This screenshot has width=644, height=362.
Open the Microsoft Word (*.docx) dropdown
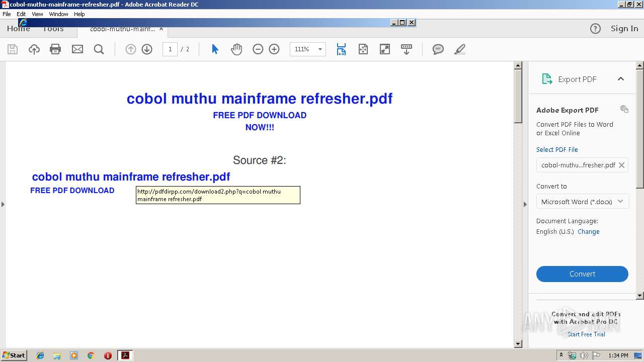point(582,202)
